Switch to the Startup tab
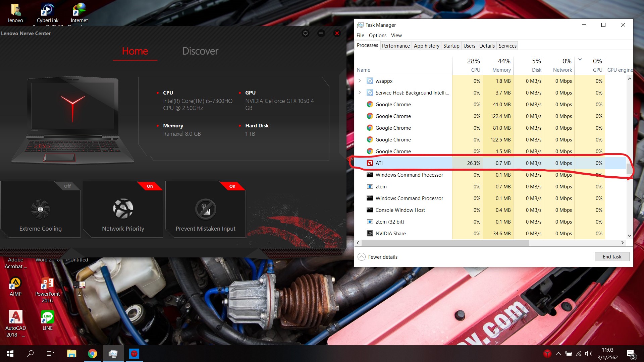644x362 pixels. click(x=451, y=46)
